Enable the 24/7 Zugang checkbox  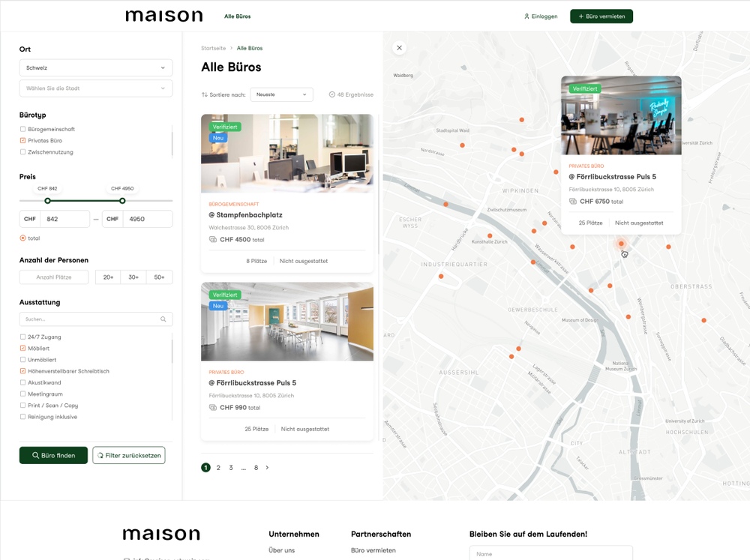(22, 337)
